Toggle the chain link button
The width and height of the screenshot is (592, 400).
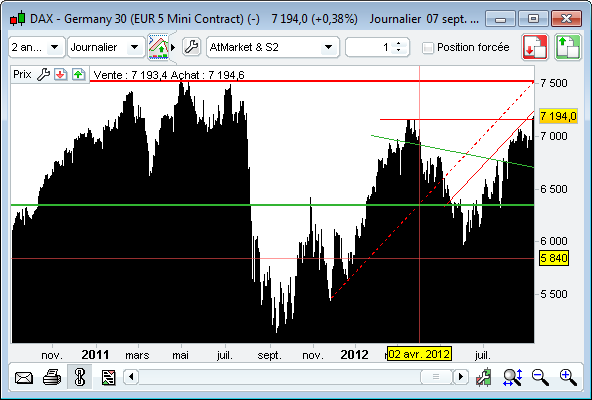[x=80, y=377]
